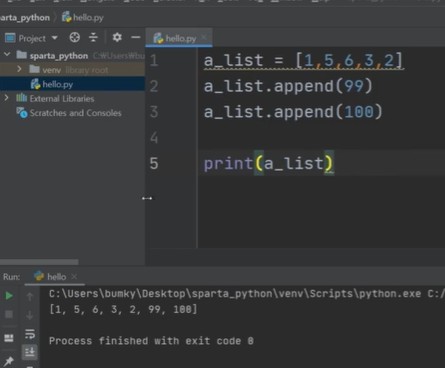The width and height of the screenshot is (445, 368).
Task: Pin the Run tab with pushpin icon
Action: point(9,360)
